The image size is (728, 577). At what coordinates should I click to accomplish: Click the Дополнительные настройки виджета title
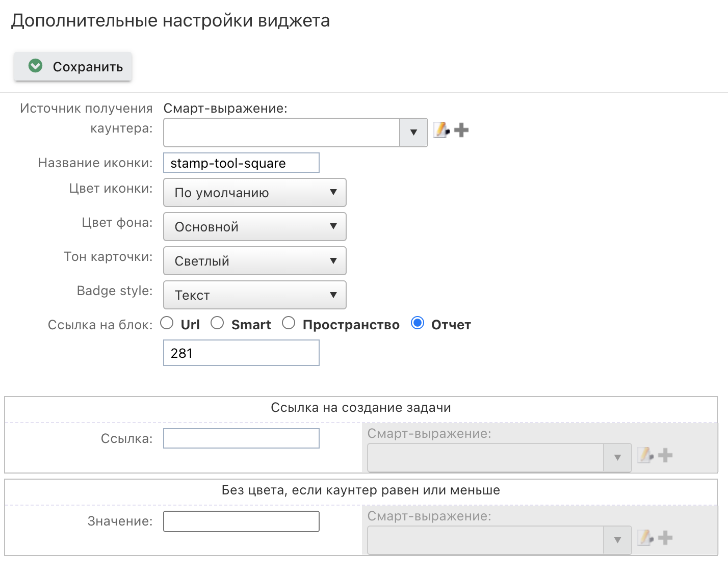[x=171, y=21]
